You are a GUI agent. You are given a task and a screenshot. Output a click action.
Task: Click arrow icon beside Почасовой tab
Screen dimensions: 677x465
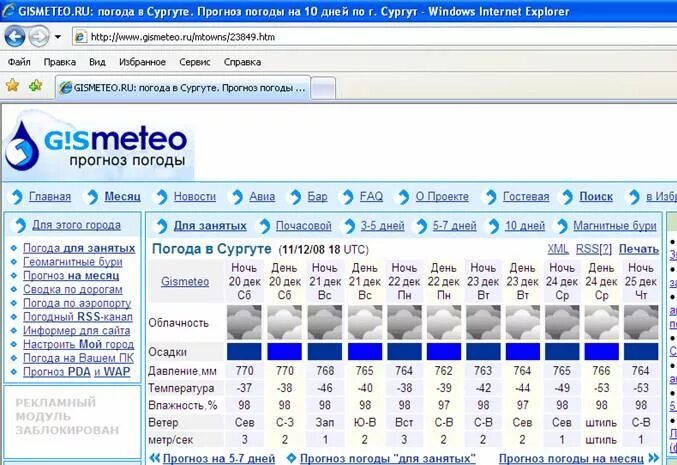pyautogui.click(x=264, y=226)
